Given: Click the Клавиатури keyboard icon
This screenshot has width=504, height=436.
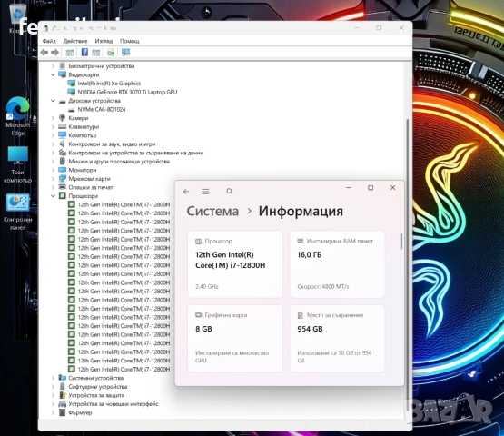Looking at the screenshot, I should click(63, 126).
